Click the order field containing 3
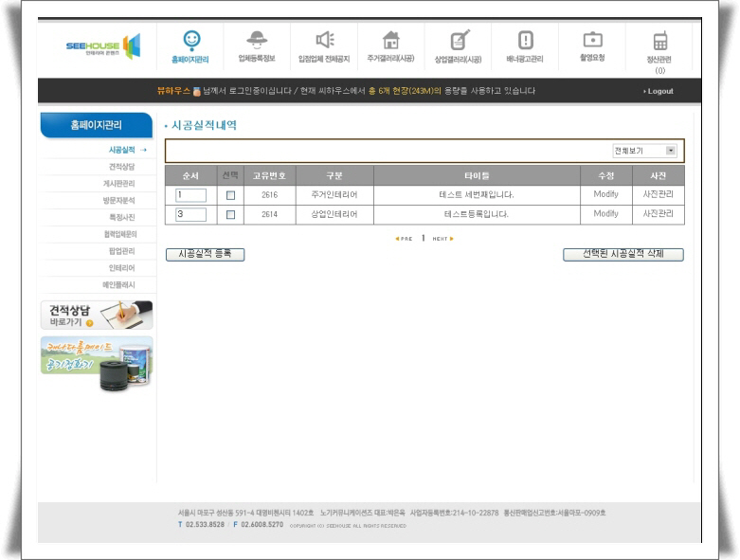Image resolution: width=740 pixels, height=560 pixels. [x=190, y=215]
